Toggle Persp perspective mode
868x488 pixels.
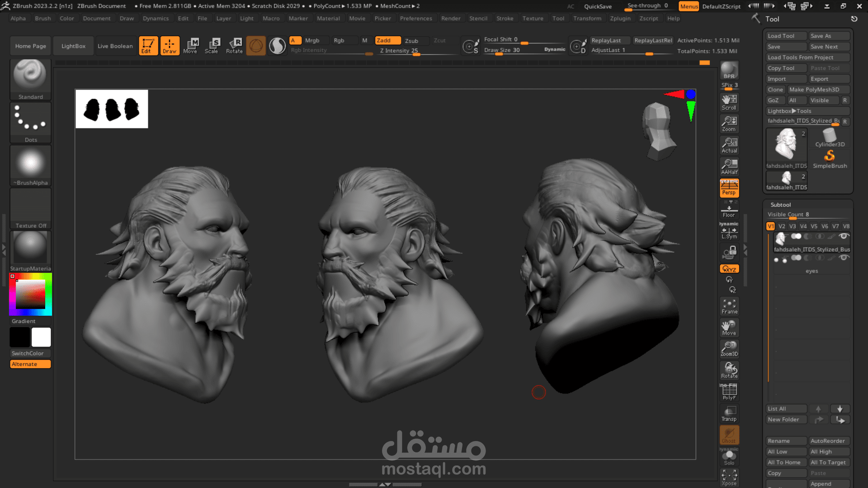point(729,188)
